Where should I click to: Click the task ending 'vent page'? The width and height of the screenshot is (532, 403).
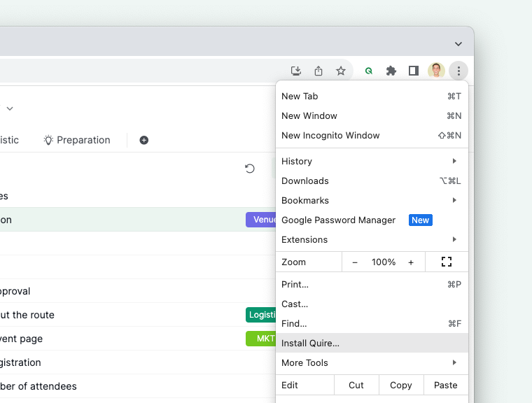click(x=22, y=339)
